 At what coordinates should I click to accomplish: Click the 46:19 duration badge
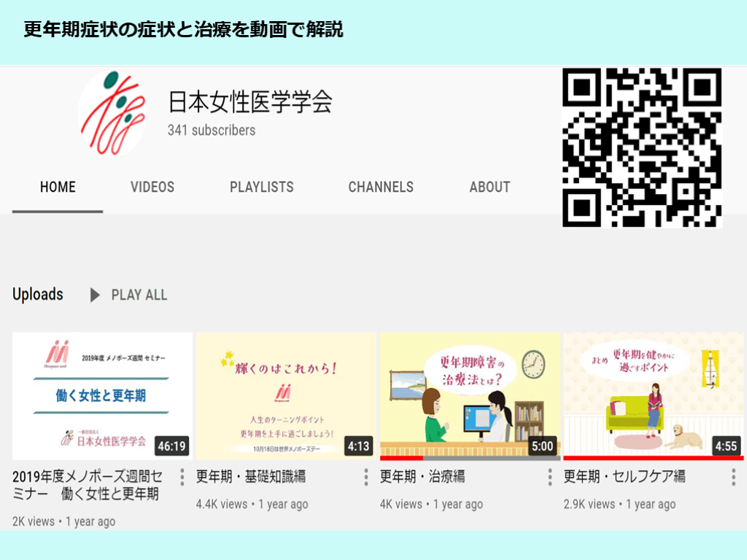pyautogui.click(x=172, y=446)
